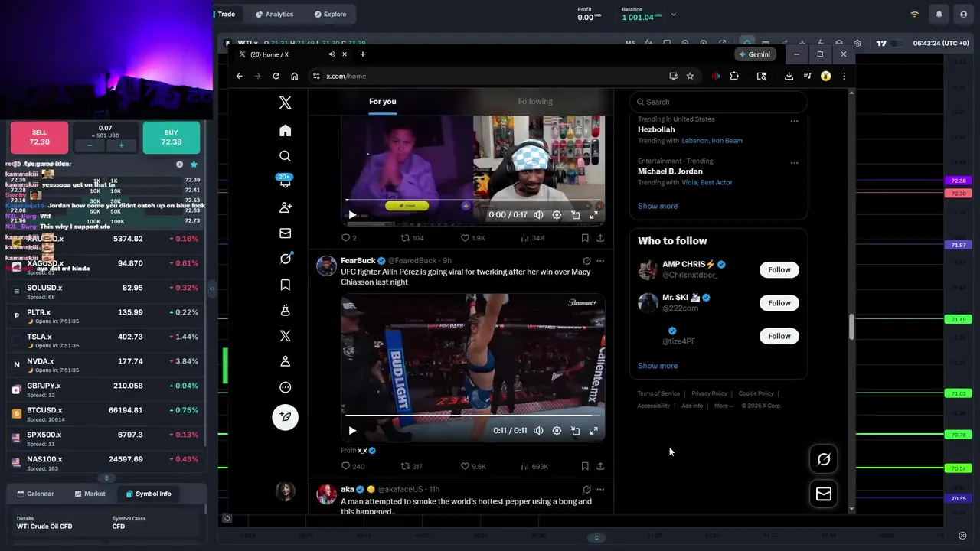The height and width of the screenshot is (551, 980).
Task: Mute the X browser tab audio
Action: point(332,54)
